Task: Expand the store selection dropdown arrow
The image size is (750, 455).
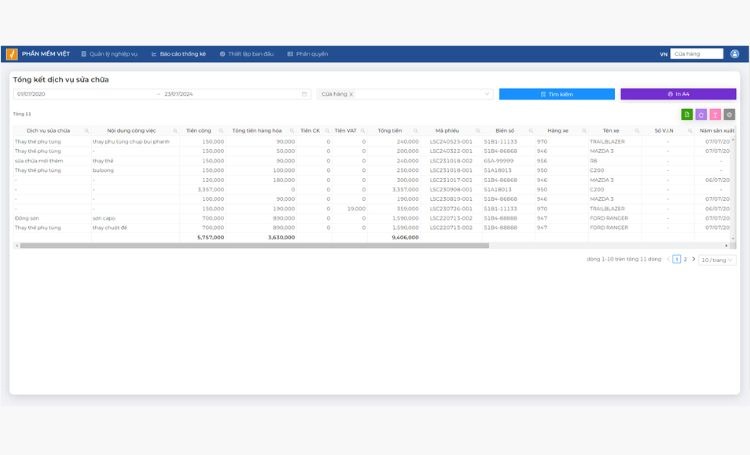Action: coord(487,94)
